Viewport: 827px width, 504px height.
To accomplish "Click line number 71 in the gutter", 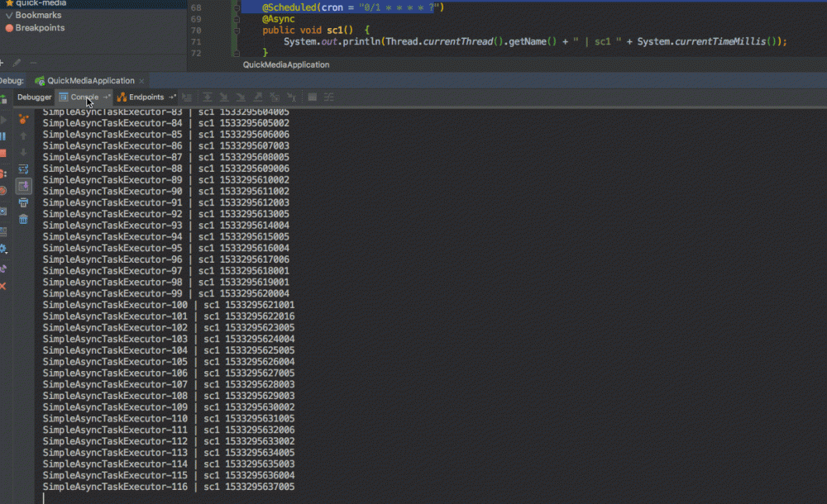I will pyautogui.click(x=196, y=42).
